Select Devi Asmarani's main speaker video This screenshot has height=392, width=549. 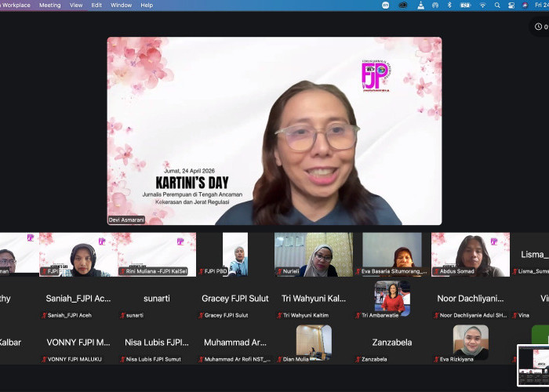click(274, 131)
